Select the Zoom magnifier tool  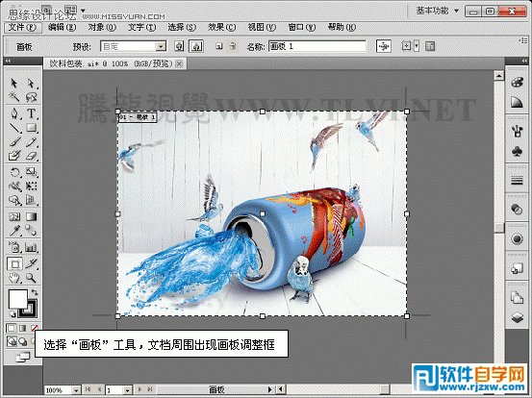(x=31, y=278)
